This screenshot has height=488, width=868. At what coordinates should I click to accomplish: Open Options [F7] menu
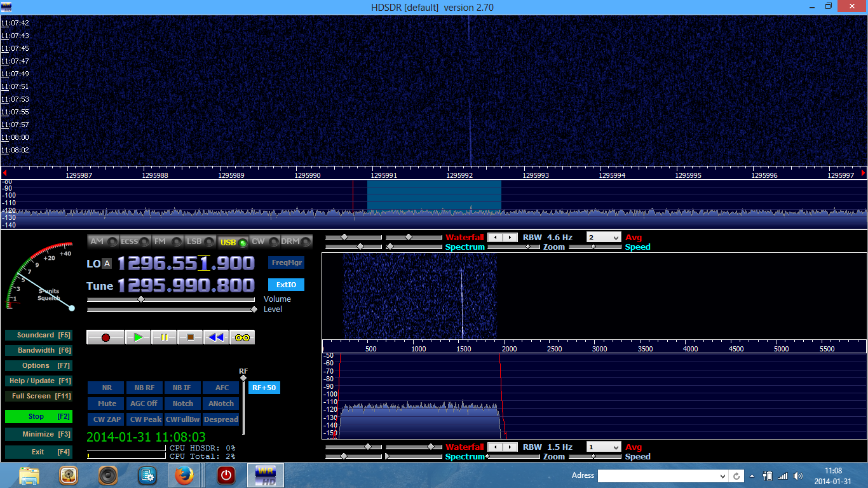pyautogui.click(x=38, y=365)
